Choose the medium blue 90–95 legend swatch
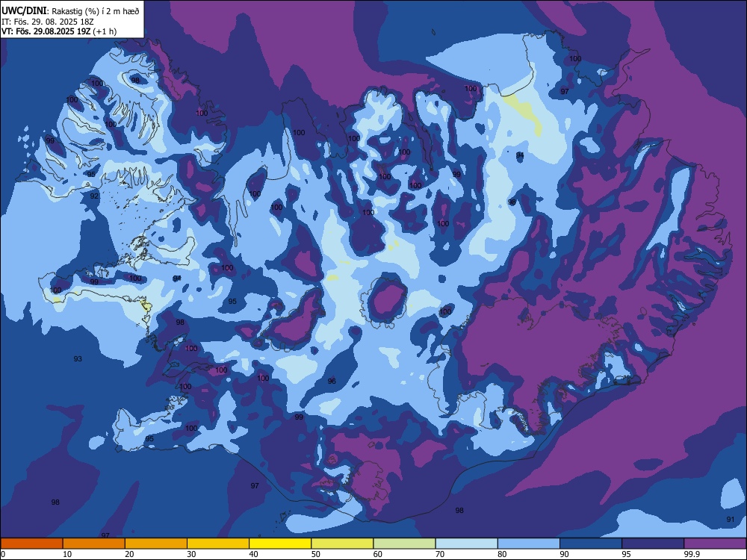Image resolution: width=747 pixels, height=560 pixels. [x=591, y=544]
